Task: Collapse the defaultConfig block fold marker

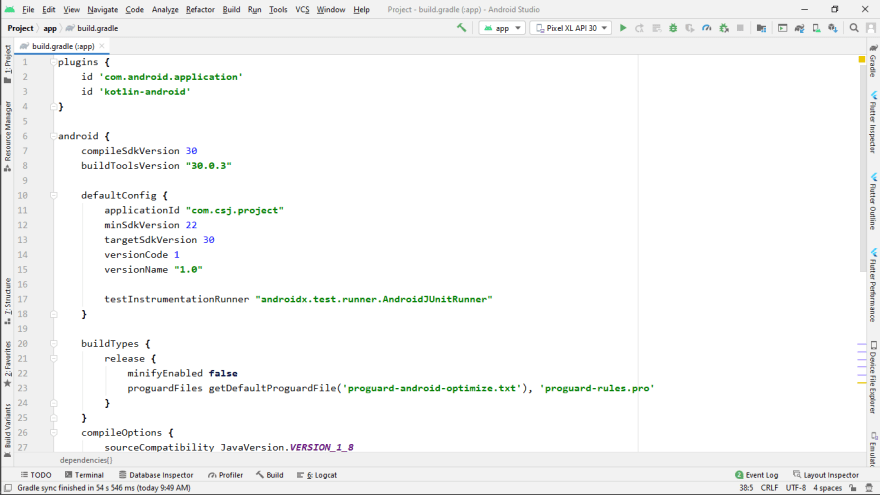Action: tap(53, 195)
